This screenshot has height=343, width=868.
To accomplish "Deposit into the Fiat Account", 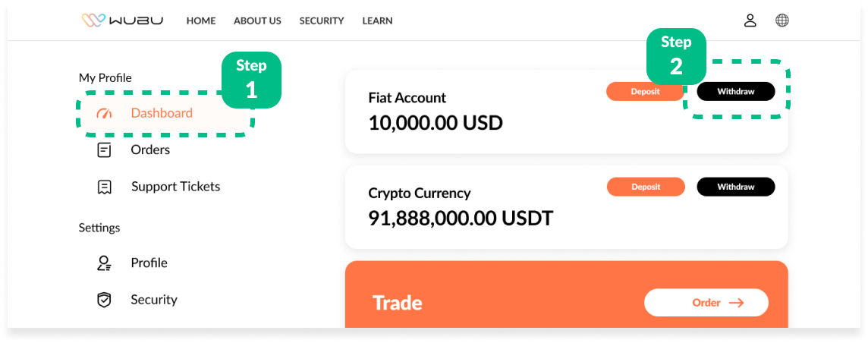I will click(x=646, y=91).
